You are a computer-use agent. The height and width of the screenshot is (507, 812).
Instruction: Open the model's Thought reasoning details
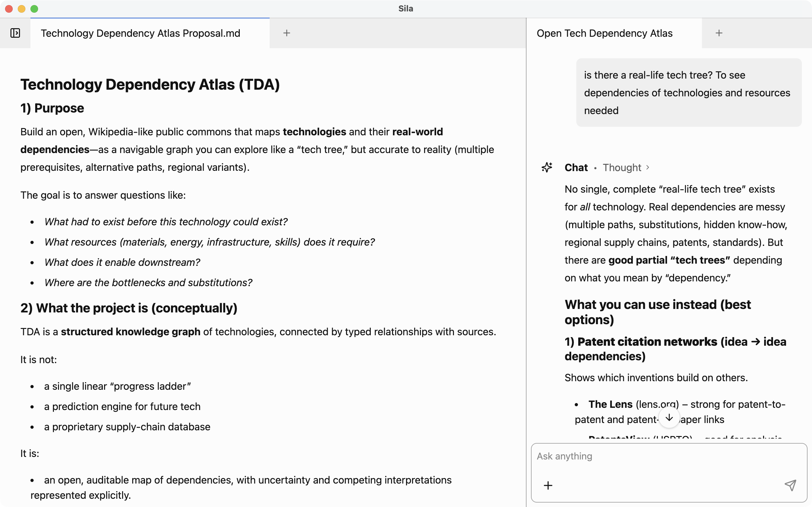tap(622, 167)
